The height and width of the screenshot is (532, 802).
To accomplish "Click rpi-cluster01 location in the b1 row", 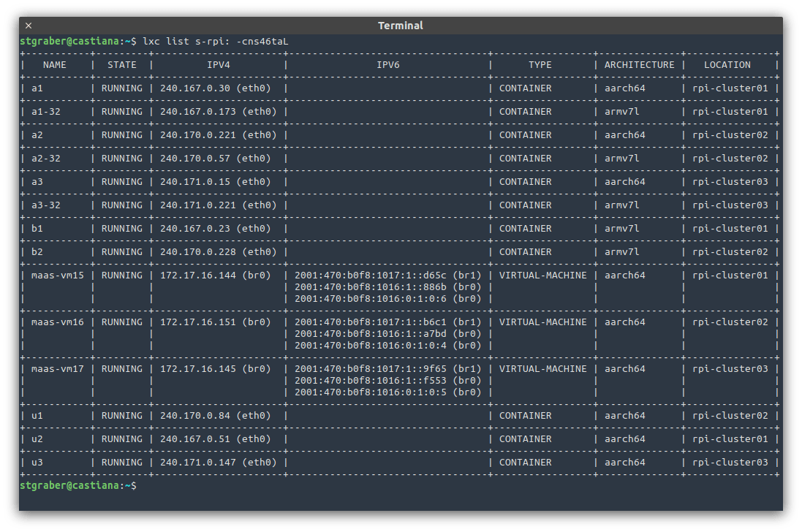I will [730, 229].
